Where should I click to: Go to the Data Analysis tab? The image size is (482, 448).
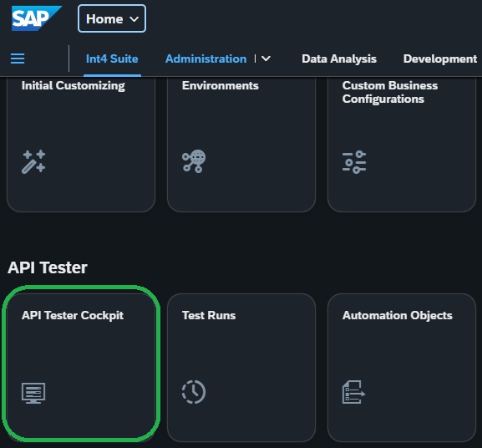click(x=339, y=59)
